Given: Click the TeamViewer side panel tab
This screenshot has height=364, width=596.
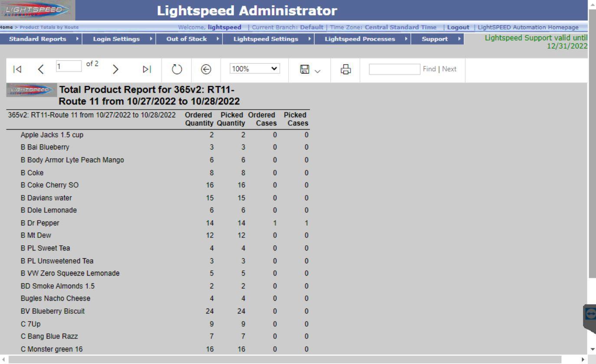Looking at the screenshot, I should pyautogui.click(x=590, y=318).
